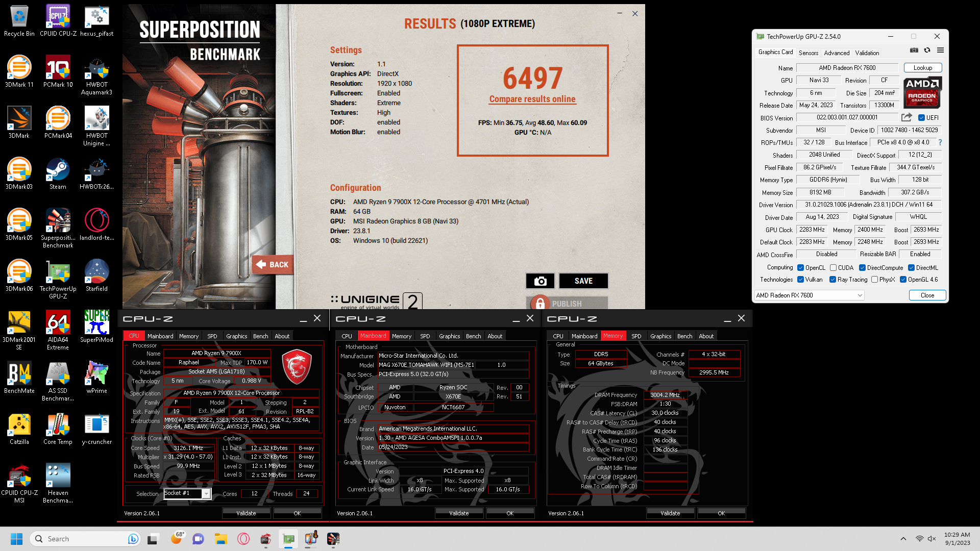The width and height of the screenshot is (980, 551).
Task: Toggle DirectCompute checkbox
Action: (862, 268)
